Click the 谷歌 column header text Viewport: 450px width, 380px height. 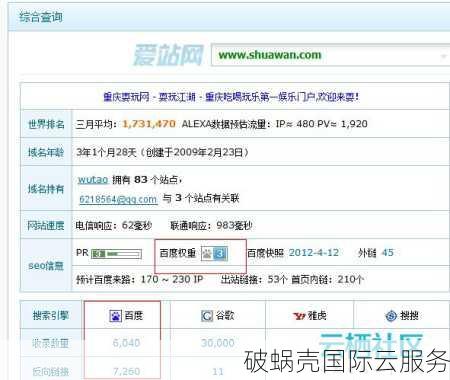[x=225, y=315]
